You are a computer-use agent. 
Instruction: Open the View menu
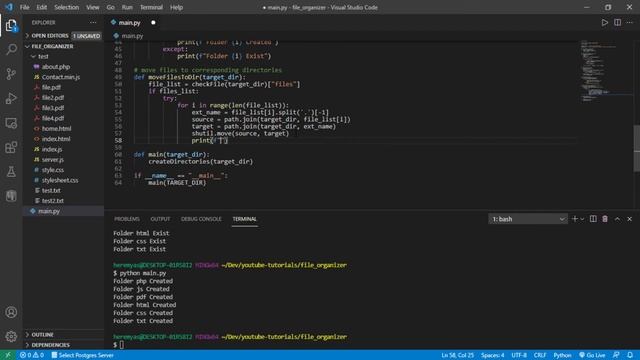93,7
